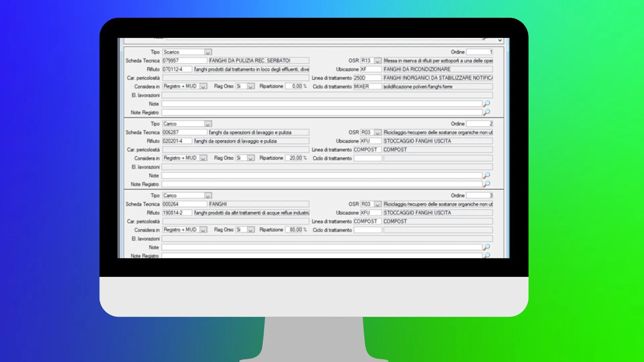Click Rifiuto code field 020201-4
Image resolution: width=644 pixels, height=362 pixels.
(x=177, y=141)
